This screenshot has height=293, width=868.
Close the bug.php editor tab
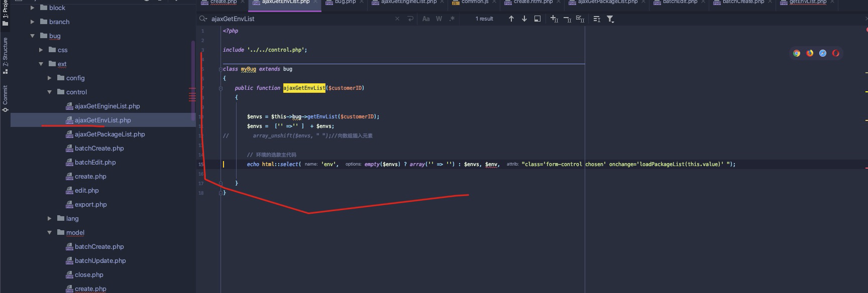click(x=362, y=2)
